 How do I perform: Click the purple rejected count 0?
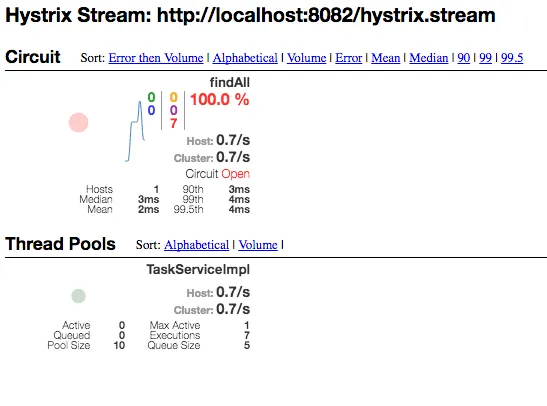[173, 110]
